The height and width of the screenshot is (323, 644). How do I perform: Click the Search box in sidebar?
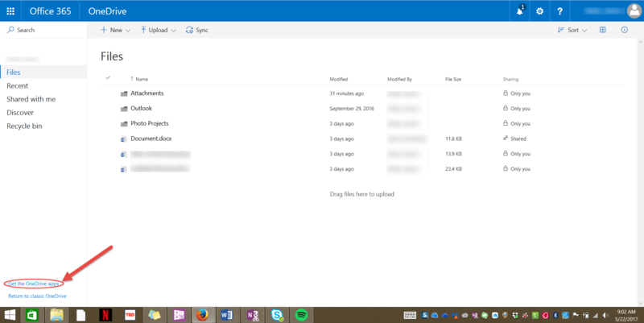coord(26,30)
